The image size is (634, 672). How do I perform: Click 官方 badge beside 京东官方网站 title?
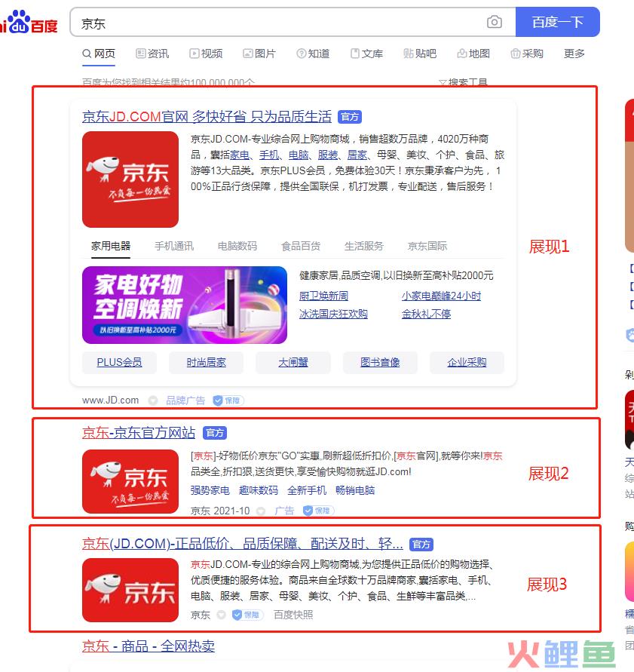215,433
